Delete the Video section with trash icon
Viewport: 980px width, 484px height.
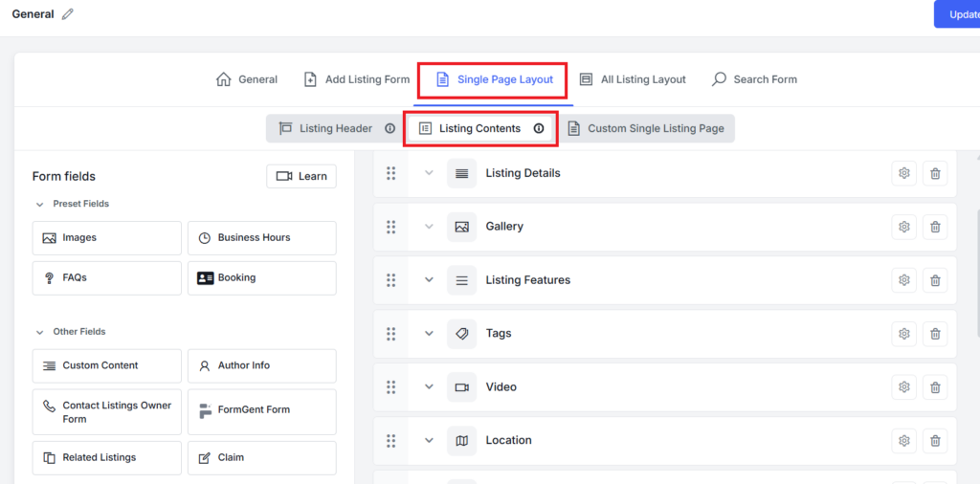tap(935, 387)
